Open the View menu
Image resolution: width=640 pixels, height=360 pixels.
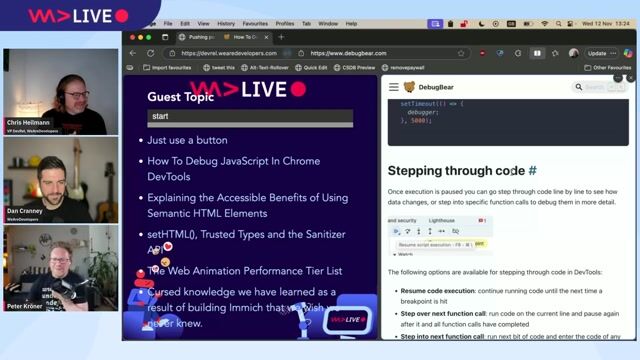203,24
